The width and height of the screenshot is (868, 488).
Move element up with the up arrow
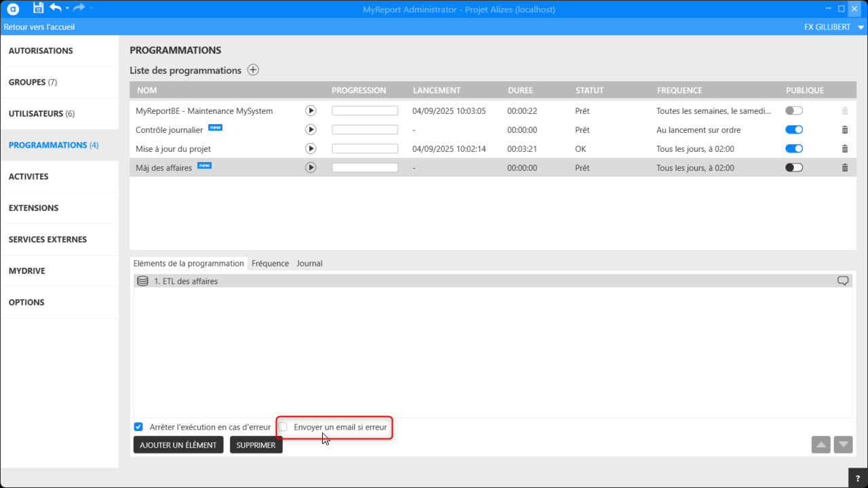[821, 445]
